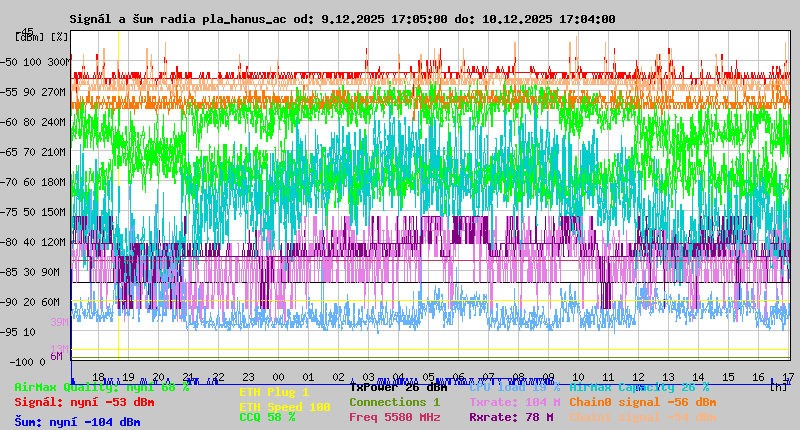The width and height of the screenshot is (800, 430).
Task: Click the '[dBm]' unit label on the y-axis
Action: (30, 37)
